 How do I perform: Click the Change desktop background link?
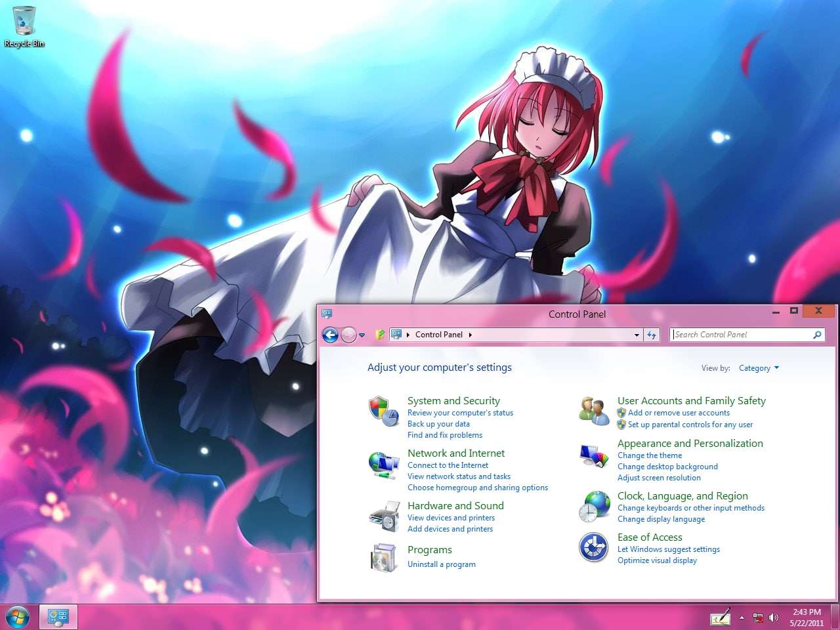667,467
